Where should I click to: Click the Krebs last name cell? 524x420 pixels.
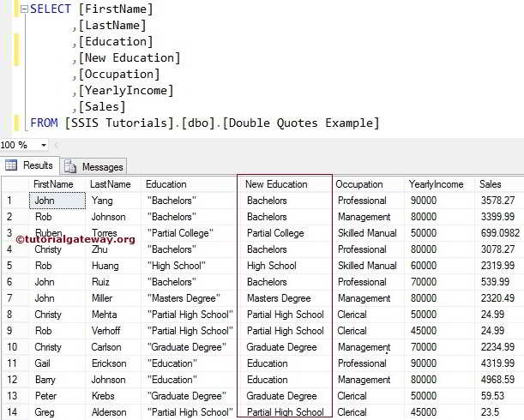[113, 396]
